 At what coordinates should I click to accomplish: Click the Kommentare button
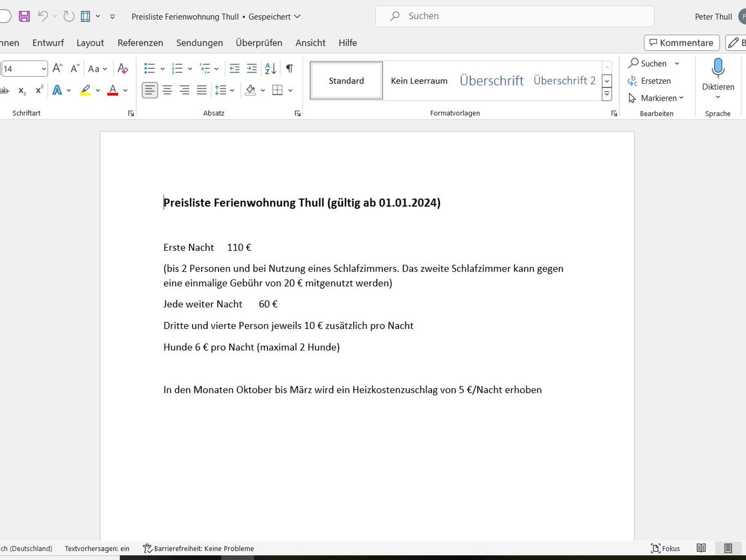tap(682, 43)
